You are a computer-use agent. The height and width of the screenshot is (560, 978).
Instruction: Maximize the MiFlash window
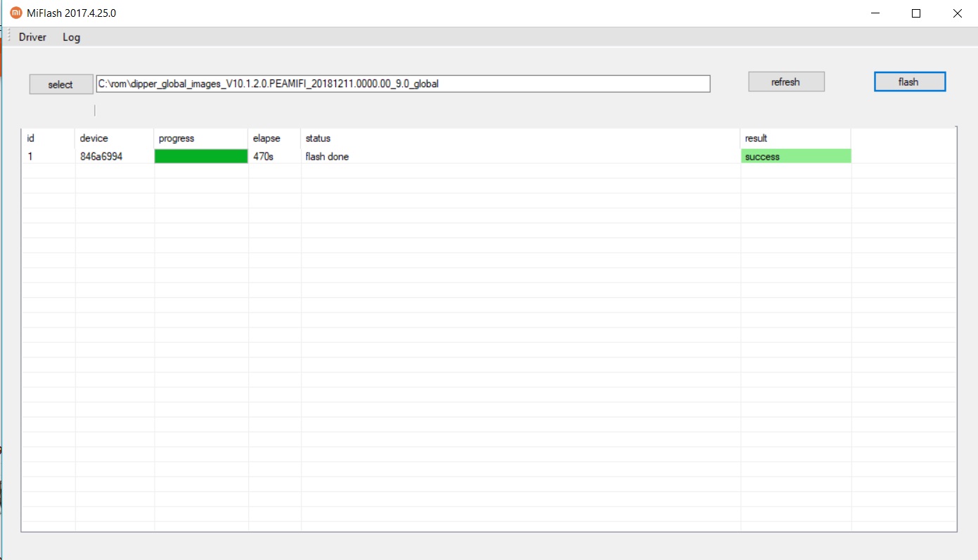coord(915,13)
